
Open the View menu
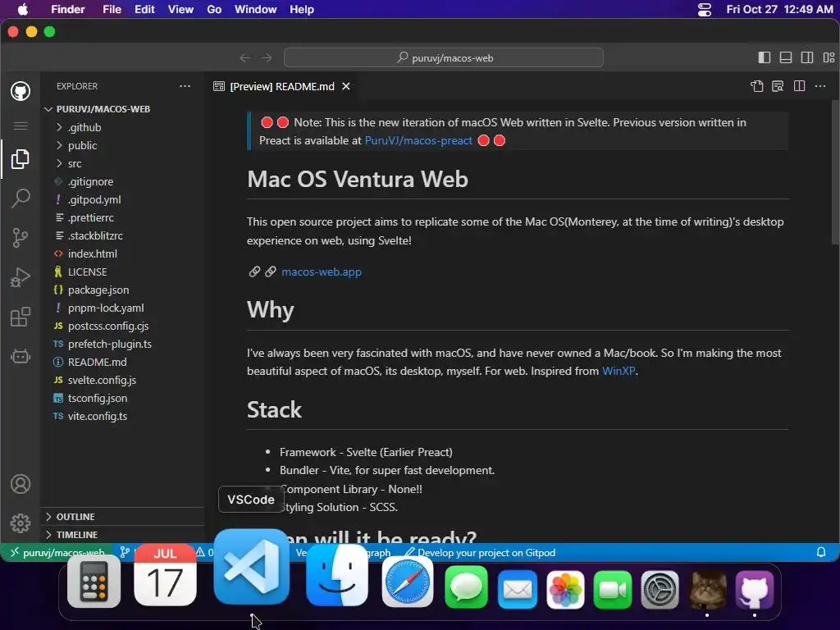pyautogui.click(x=180, y=9)
